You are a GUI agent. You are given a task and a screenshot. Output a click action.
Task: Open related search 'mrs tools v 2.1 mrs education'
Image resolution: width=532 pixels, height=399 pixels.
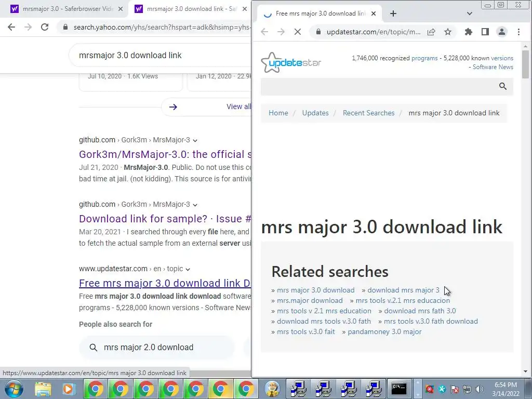click(324, 311)
